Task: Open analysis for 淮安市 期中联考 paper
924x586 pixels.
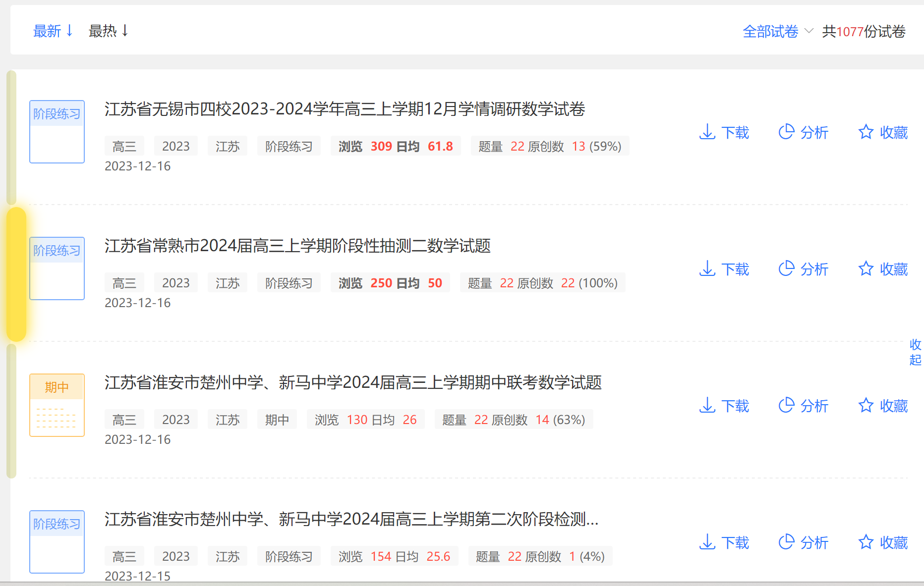Action: tap(803, 406)
